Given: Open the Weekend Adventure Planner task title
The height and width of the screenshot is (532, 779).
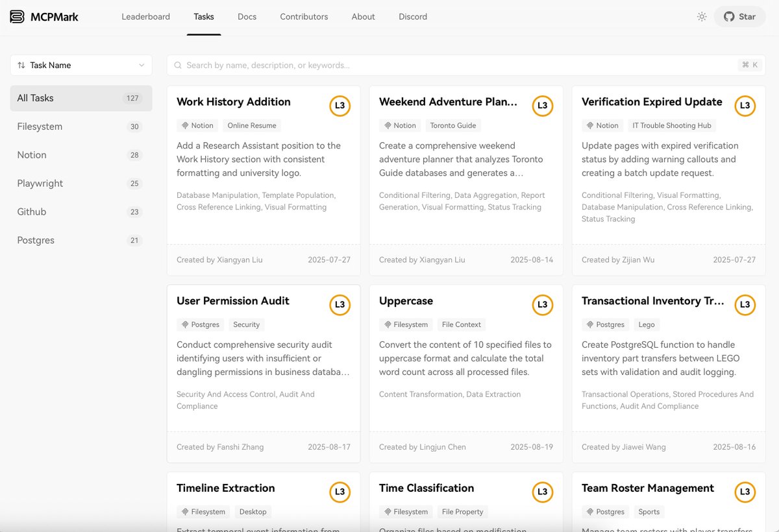Looking at the screenshot, I should [449, 102].
